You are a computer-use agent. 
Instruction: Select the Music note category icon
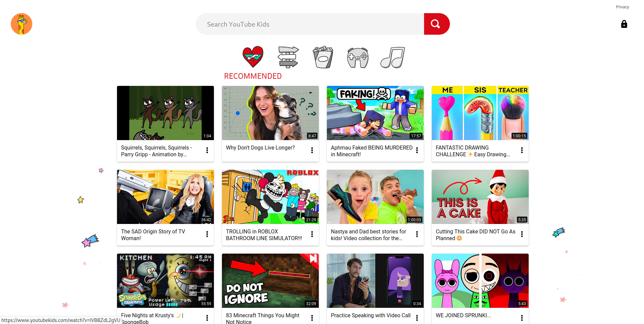pyautogui.click(x=392, y=57)
